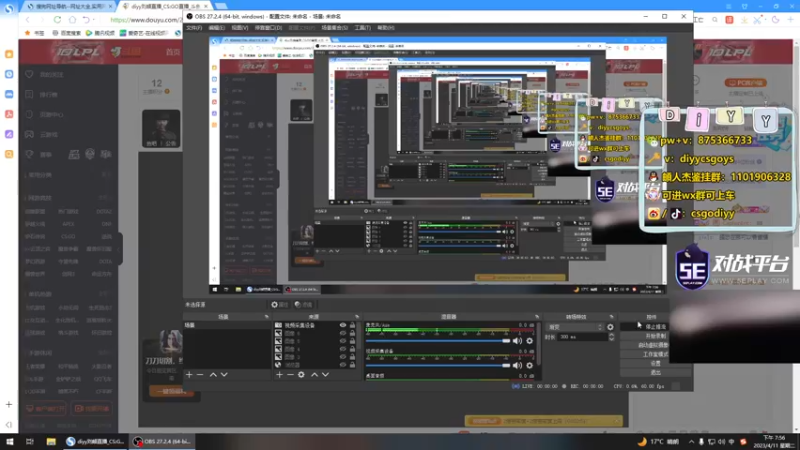The height and width of the screenshot is (450, 800).
Task: Remove selected scene with minus icon
Action: (x=200, y=374)
